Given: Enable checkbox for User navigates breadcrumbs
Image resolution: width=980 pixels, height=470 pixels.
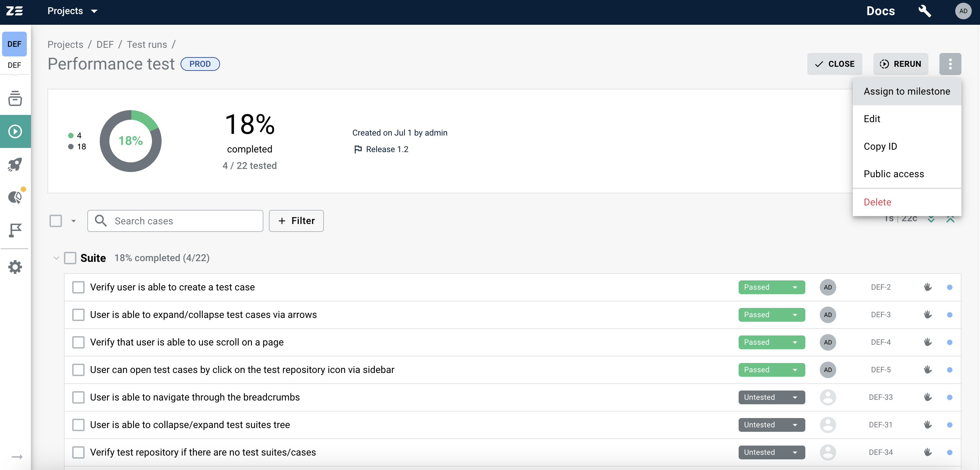Looking at the screenshot, I should [x=79, y=397].
